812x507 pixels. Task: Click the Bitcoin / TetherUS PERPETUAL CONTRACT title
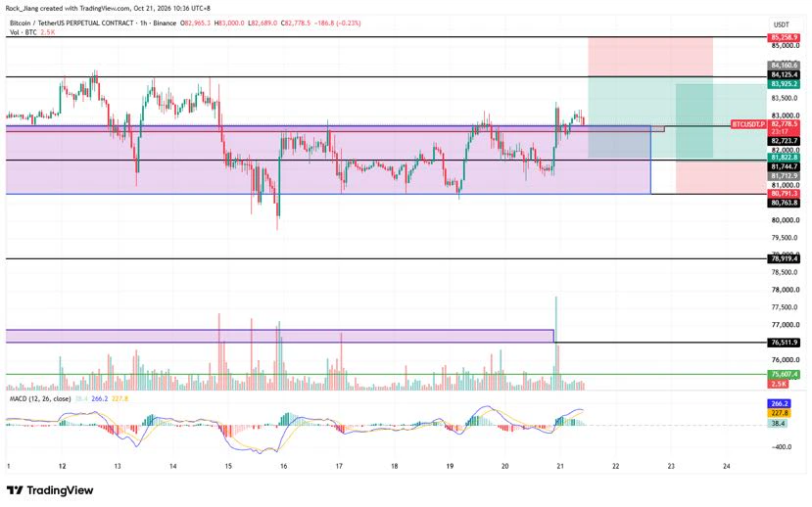click(72, 23)
